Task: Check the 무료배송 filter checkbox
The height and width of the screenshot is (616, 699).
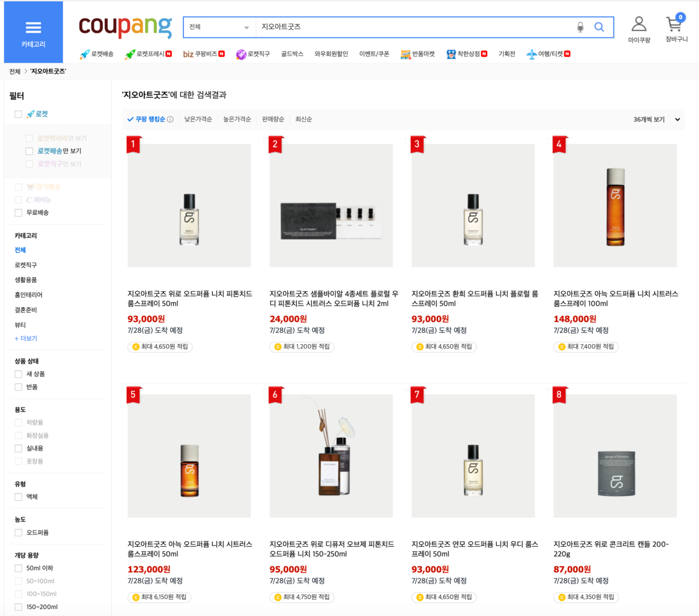Action: pyautogui.click(x=19, y=213)
